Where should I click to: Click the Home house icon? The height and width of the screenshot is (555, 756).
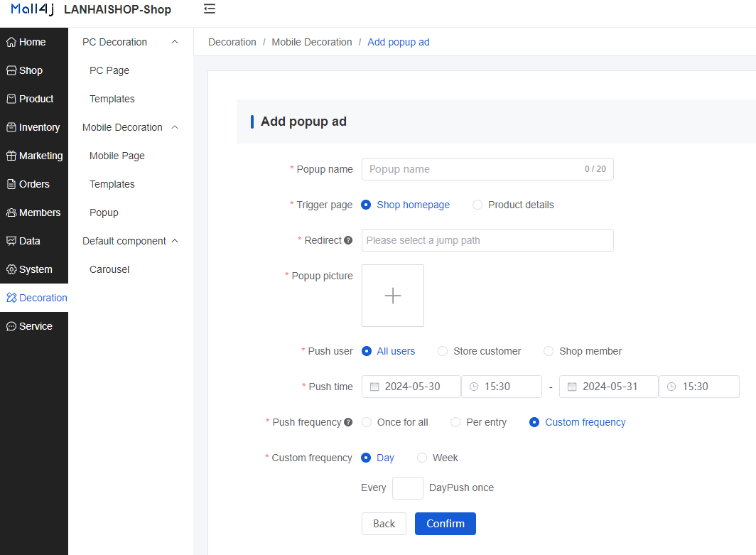click(x=11, y=42)
